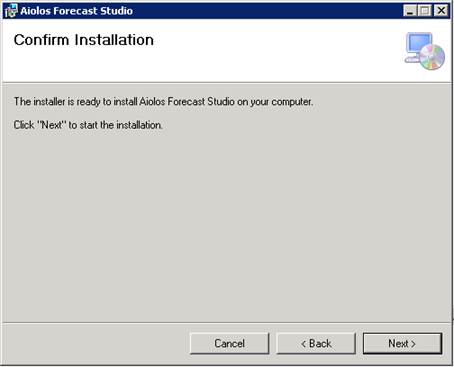
Task: Click the separator line above the buttons
Action: click(227, 323)
